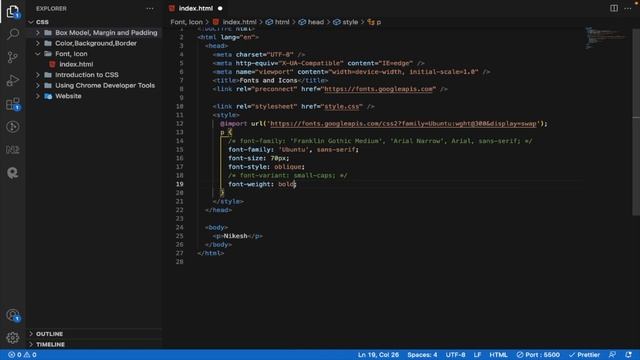This screenshot has width=640, height=360.
Task: Open the Explorer view in activity bar
Action: pos(13,11)
